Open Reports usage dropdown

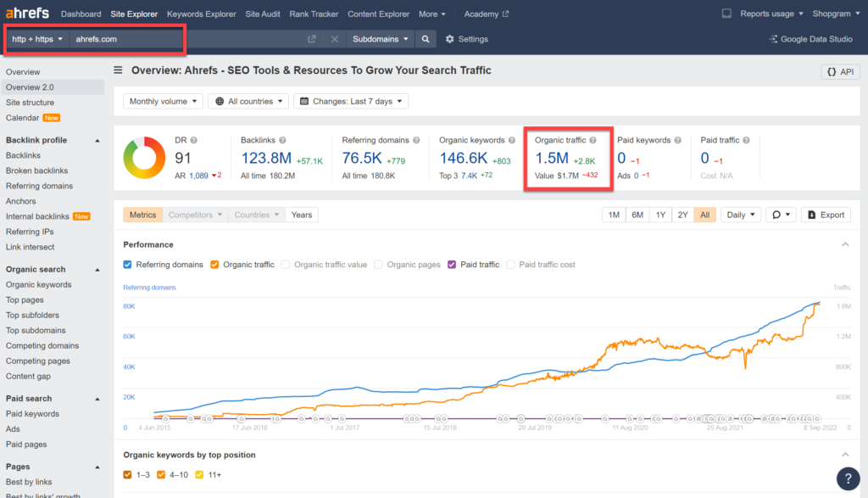pos(771,14)
